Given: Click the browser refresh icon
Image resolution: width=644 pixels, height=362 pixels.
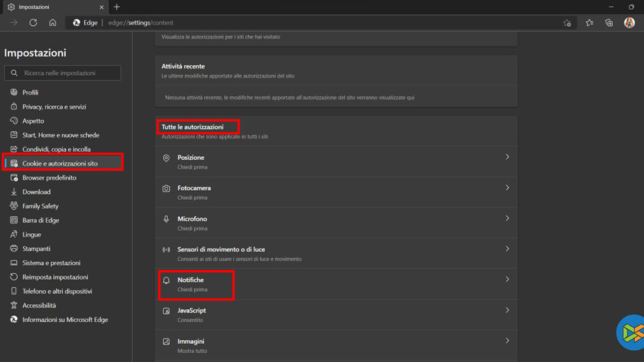Looking at the screenshot, I should click(x=33, y=23).
